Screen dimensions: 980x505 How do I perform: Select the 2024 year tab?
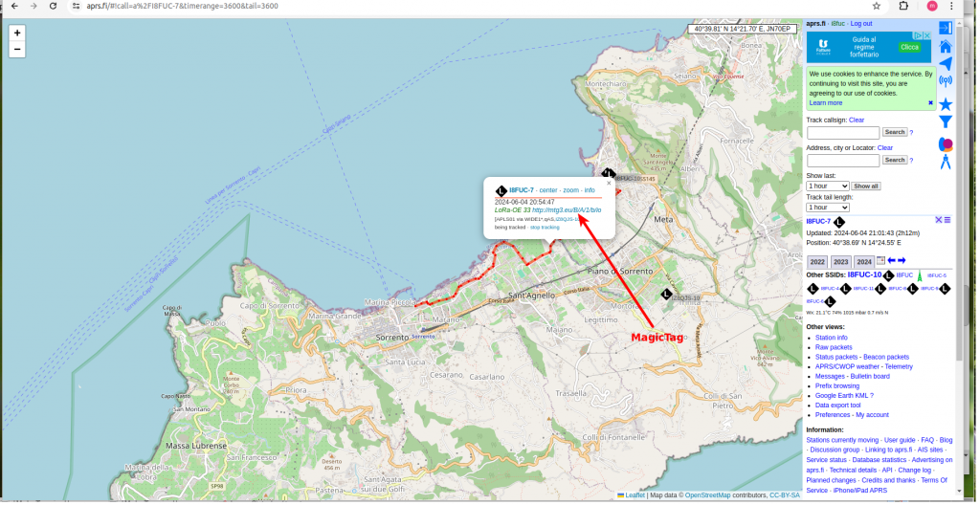click(x=864, y=262)
